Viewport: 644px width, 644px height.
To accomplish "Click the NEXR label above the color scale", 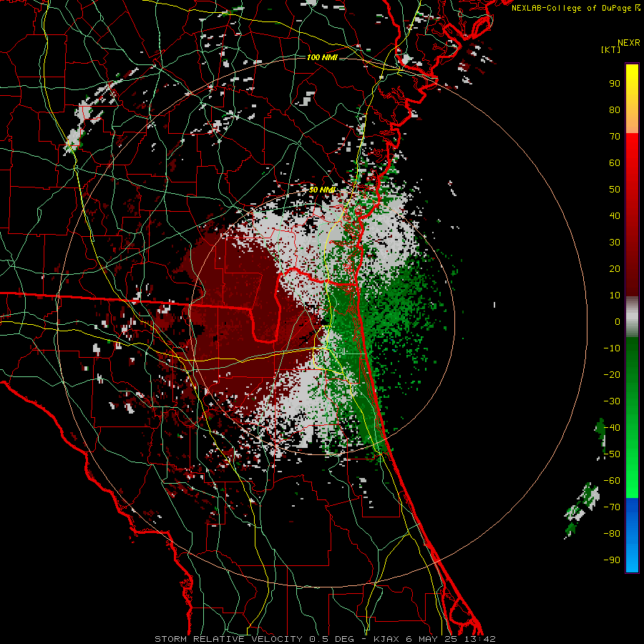I will coord(629,43).
